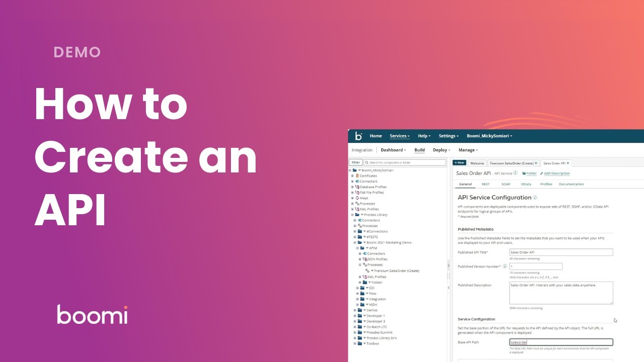Click the #TESTS folder icon

[360, 237]
